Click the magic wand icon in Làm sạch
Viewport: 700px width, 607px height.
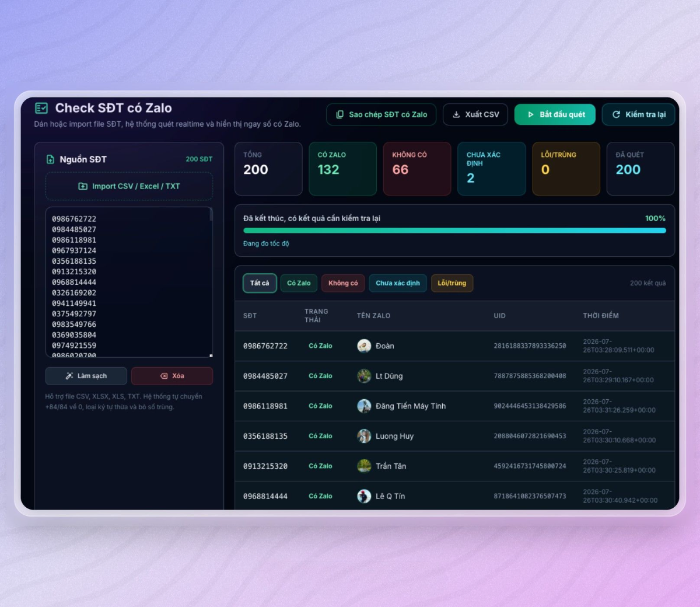point(69,376)
